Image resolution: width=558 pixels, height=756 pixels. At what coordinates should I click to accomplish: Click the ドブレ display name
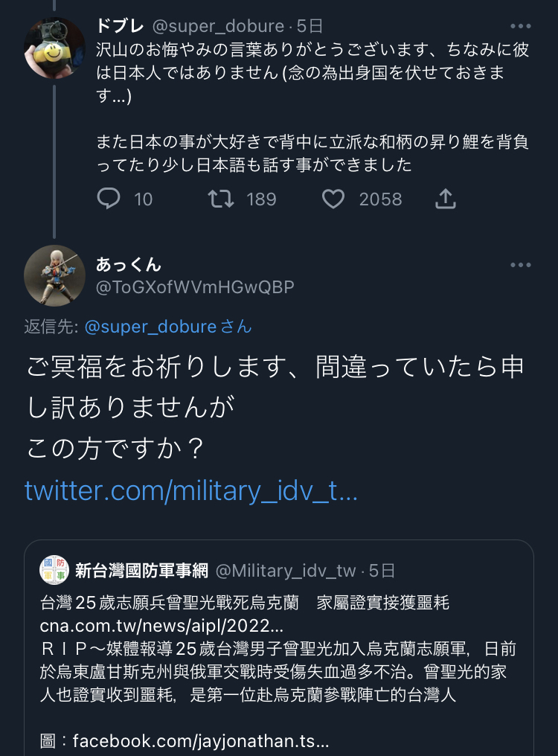(120, 26)
